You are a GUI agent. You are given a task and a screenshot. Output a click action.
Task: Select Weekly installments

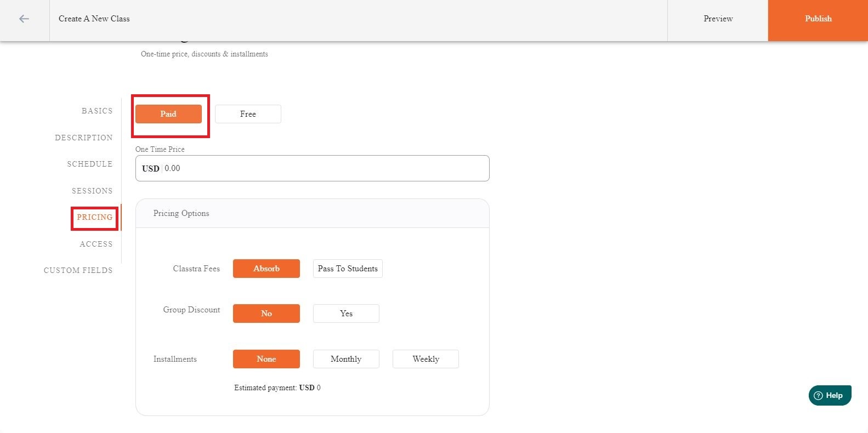(x=426, y=359)
